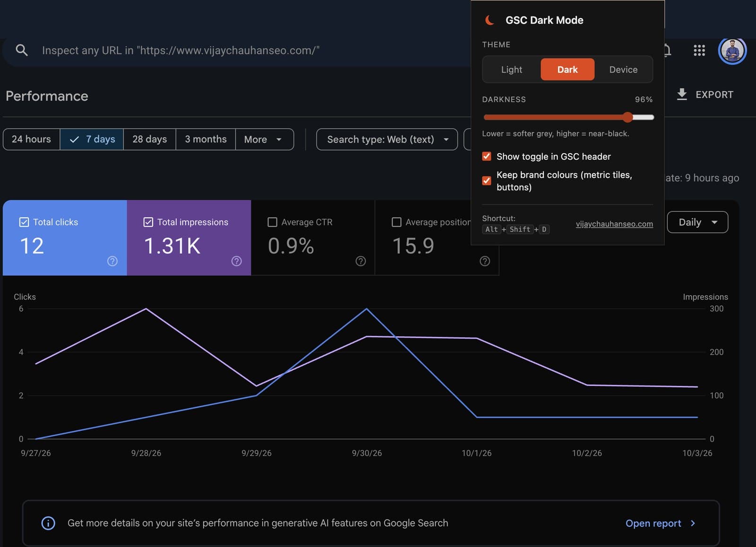Select the 3 months date range
Image resolution: width=756 pixels, height=547 pixels.
(206, 139)
